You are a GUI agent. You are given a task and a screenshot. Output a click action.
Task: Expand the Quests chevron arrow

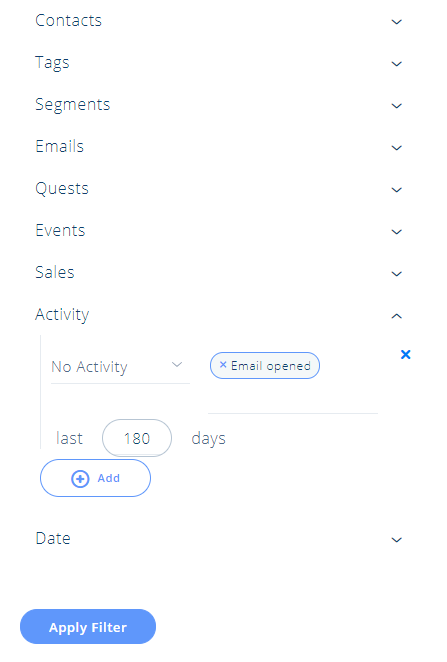(396, 190)
